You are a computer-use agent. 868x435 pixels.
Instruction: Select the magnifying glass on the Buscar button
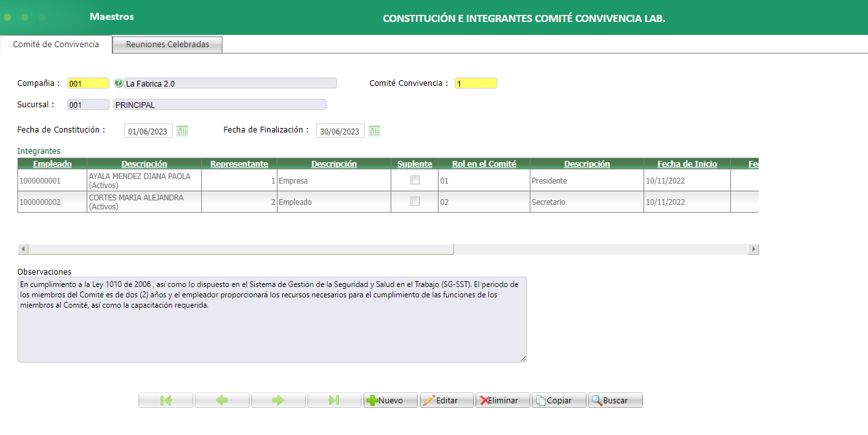click(x=598, y=399)
